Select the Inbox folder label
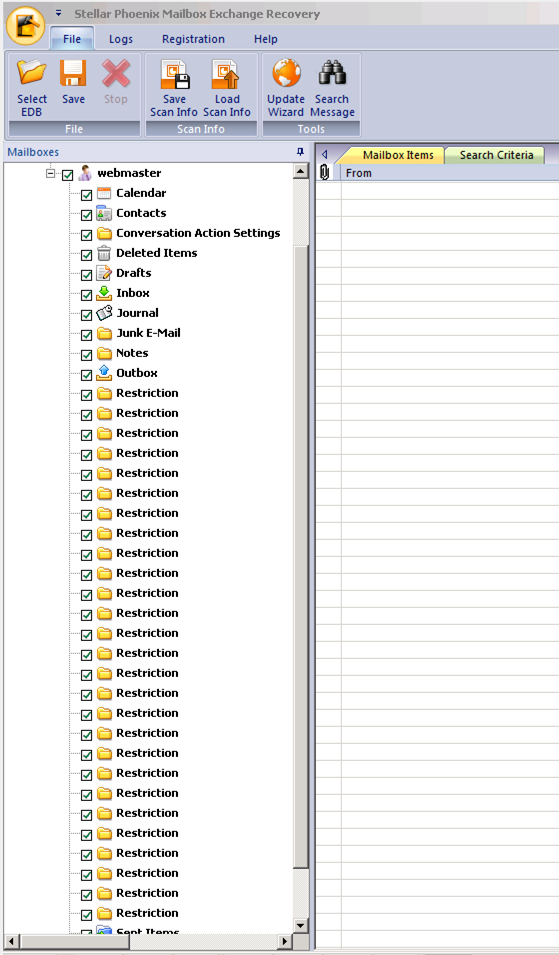Screen dimensions: 559x955 [133, 293]
